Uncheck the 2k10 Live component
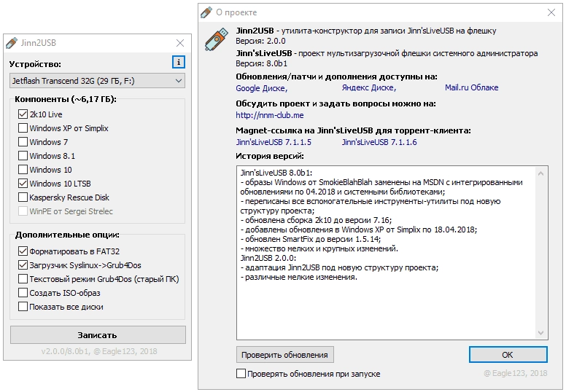The height and width of the screenshot is (392, 566). [23, 114]
